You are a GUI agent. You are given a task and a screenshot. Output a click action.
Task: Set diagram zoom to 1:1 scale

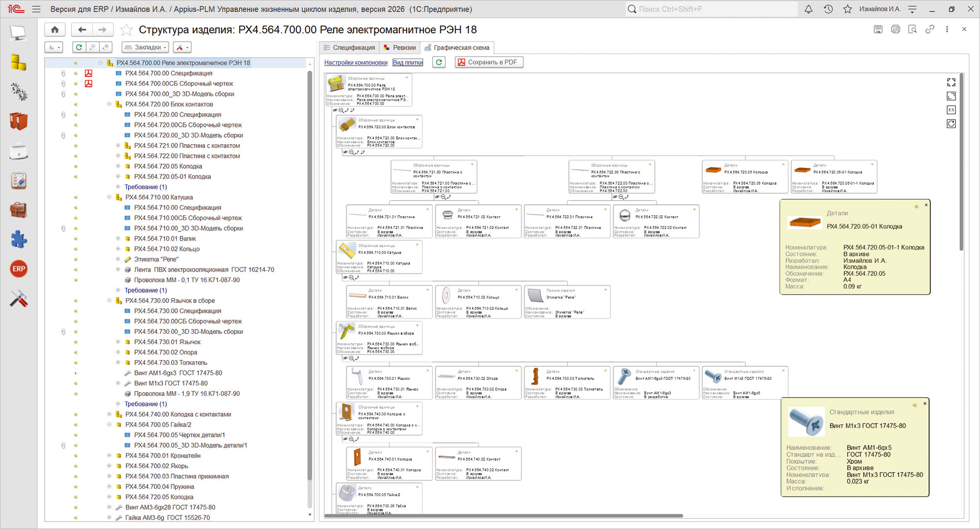(951, 110)
